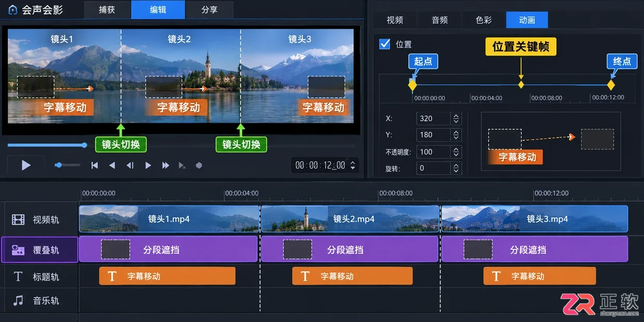Click the 会声会影 app logo icon
This screenshot has height=322, width=644.
click(x=12, y=10)
